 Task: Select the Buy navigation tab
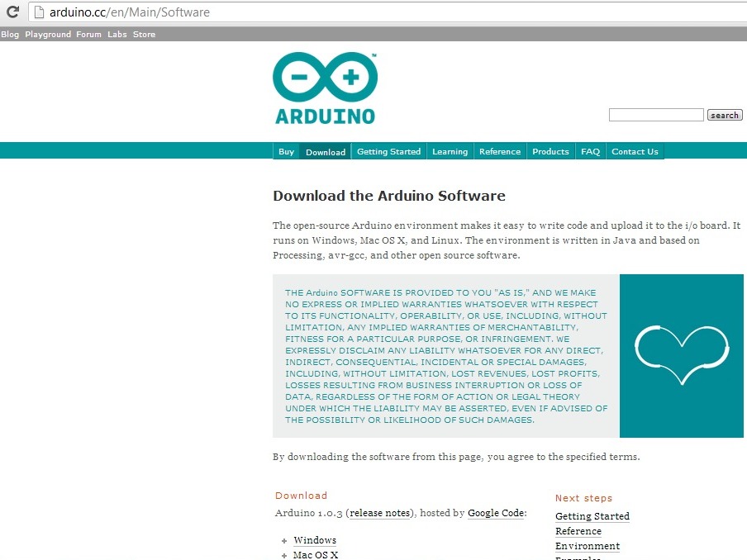(x=286, y=151)
